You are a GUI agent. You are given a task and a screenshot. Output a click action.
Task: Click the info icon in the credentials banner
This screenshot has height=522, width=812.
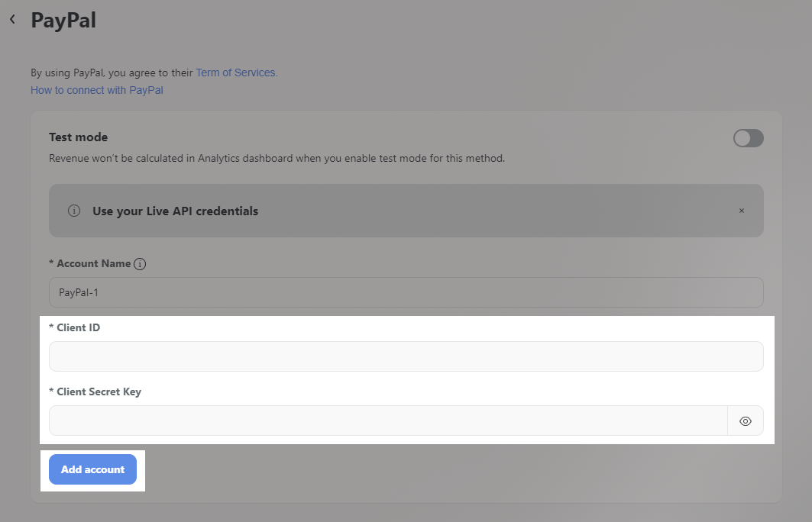coord(74,211)
